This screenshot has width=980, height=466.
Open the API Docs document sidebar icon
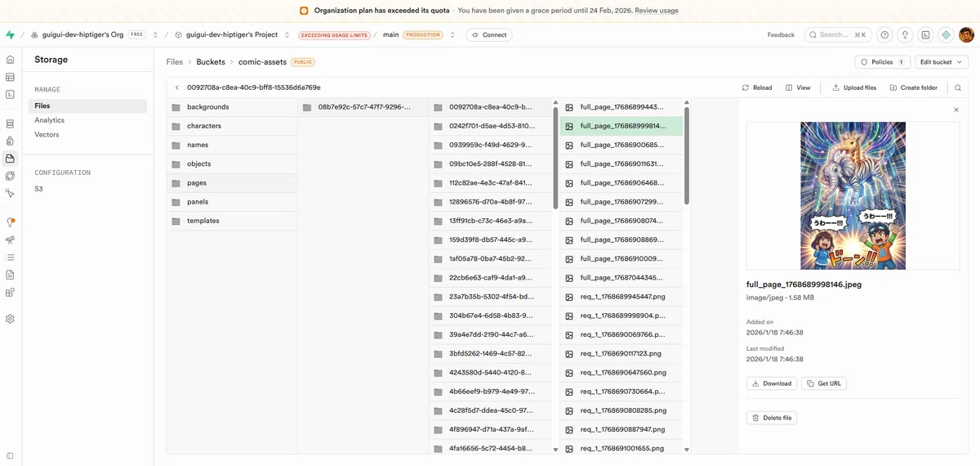point(10,275)
